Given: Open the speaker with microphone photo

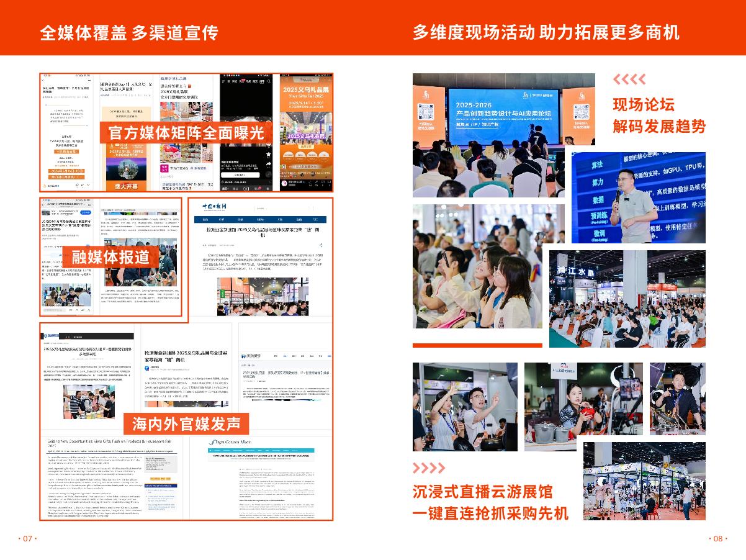Looking at the screenshot, I should [x=638, y=197].
